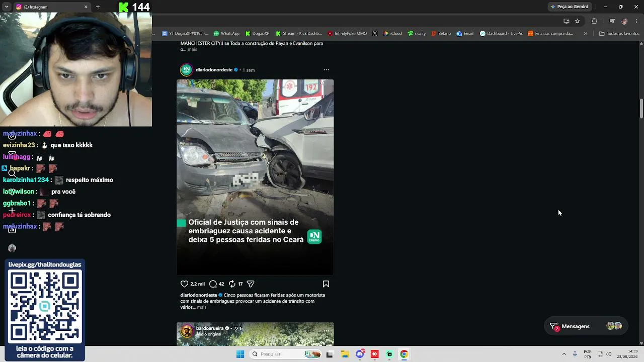Open the YT DogaoXP#0195 bookmark
The height and width of the screenshot is (362, 644).
(x=185, y=34)
